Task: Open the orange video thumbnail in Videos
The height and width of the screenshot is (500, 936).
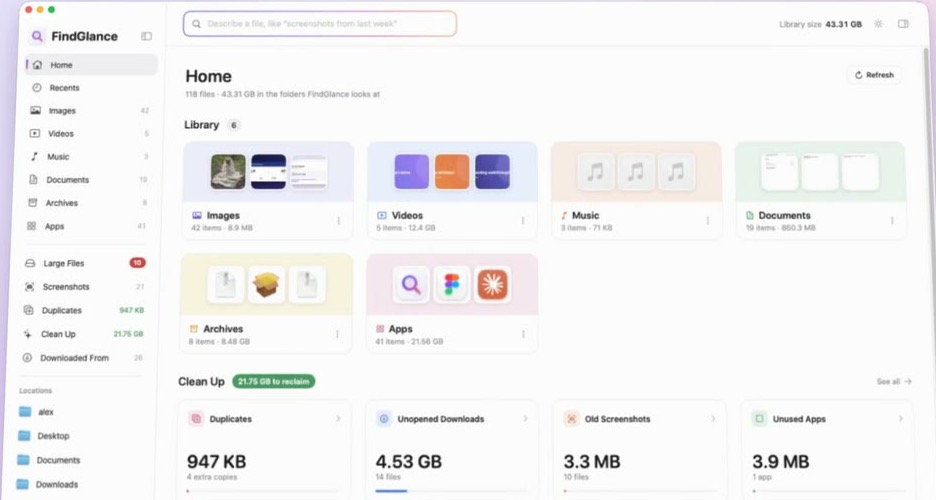Action: tap(452, 172)
